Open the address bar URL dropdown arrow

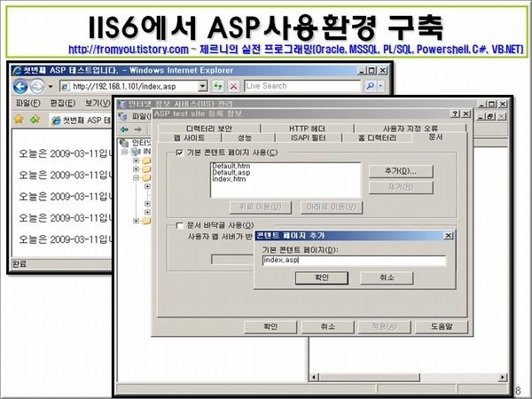pos(202,86)
